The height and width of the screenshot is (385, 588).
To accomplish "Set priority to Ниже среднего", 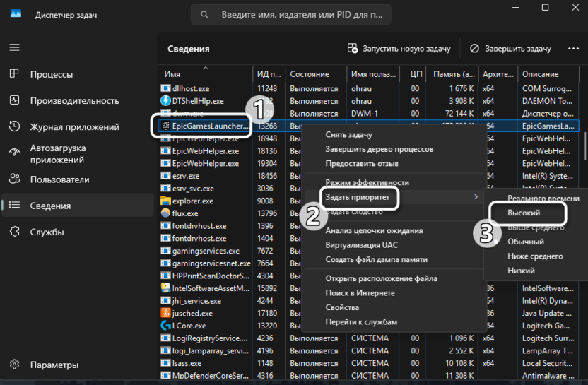I will pyautogui.click(x=536, y=256).
